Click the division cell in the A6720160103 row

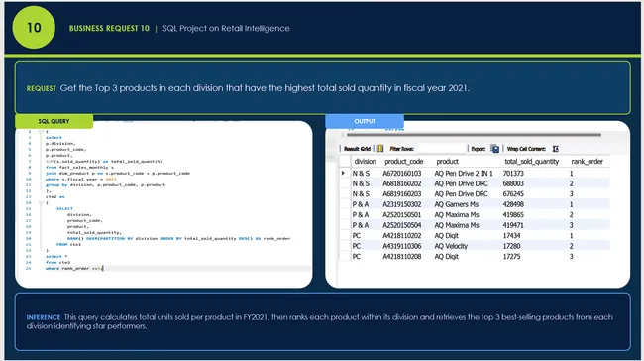[361, 174]
